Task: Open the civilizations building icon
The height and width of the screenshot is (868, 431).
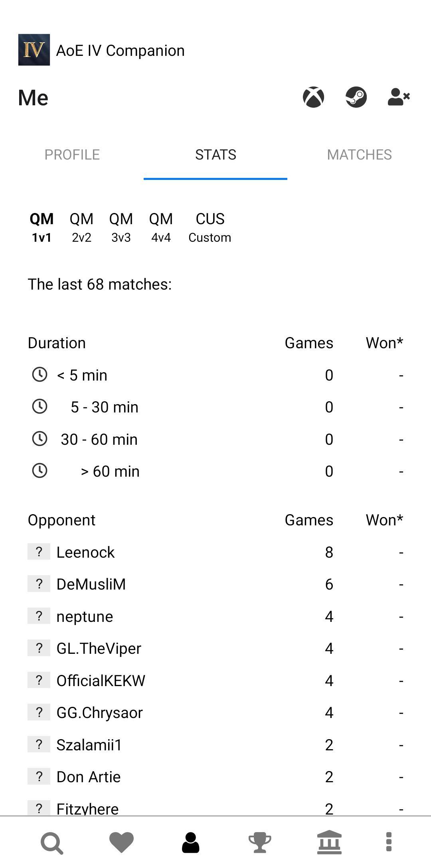Action: pyautogui.click(x=329, y=842)
